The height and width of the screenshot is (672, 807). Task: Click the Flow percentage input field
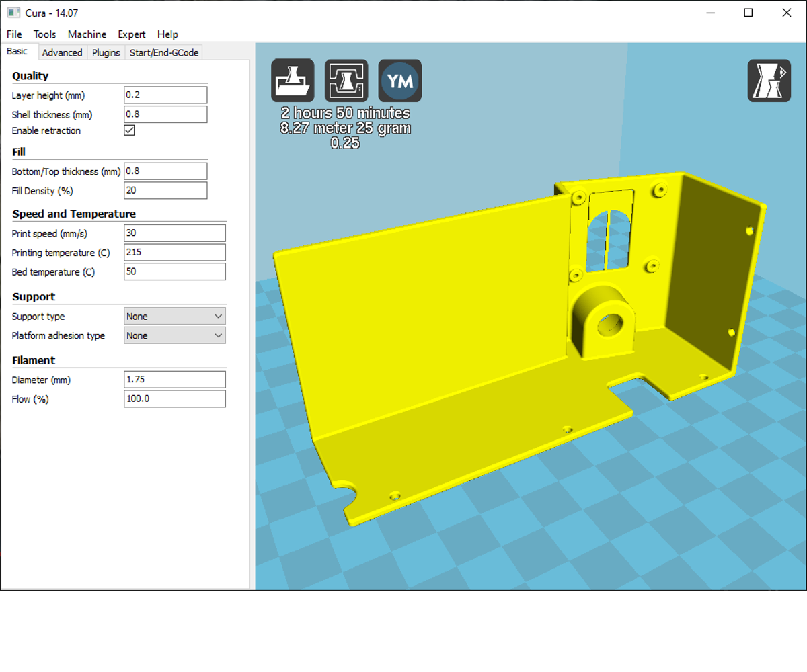coord(175,398)
